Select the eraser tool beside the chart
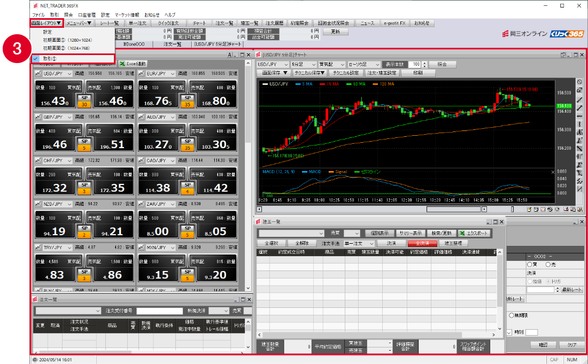Image resolution: width=588 pixels, height=364 pixels. pyautogui.click(x=579, y=90)
